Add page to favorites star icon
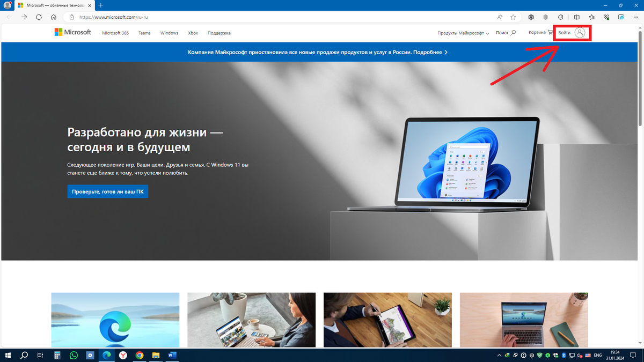 (x=513, y=17)
